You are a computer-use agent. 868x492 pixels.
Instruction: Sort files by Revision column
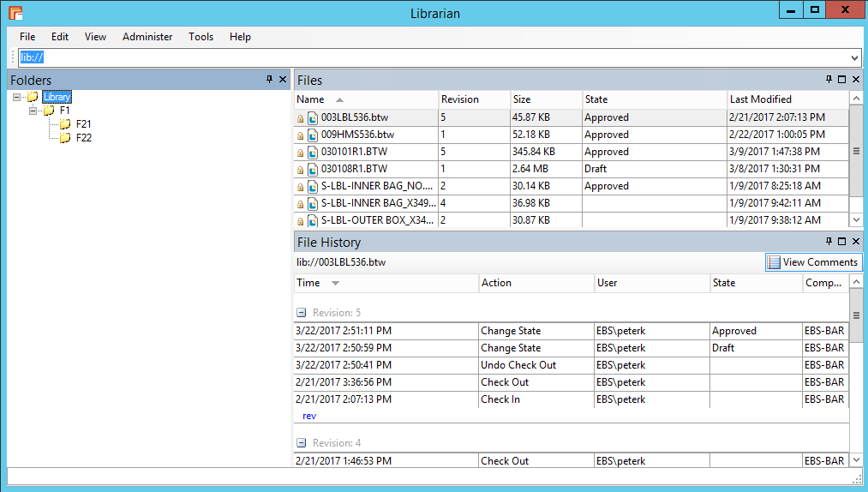[475, 99]
